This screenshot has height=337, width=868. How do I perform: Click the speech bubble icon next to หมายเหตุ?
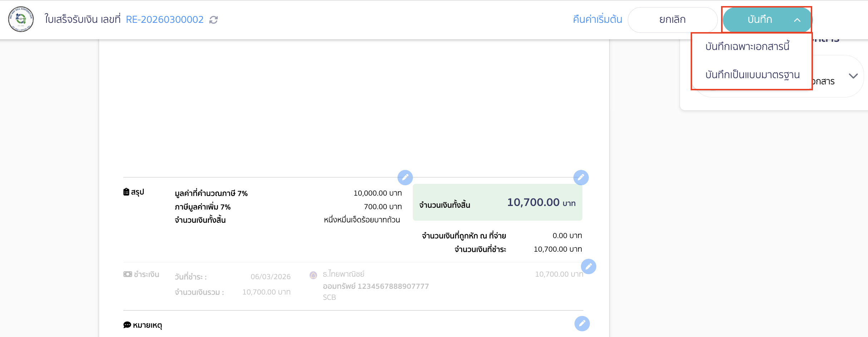127,325
